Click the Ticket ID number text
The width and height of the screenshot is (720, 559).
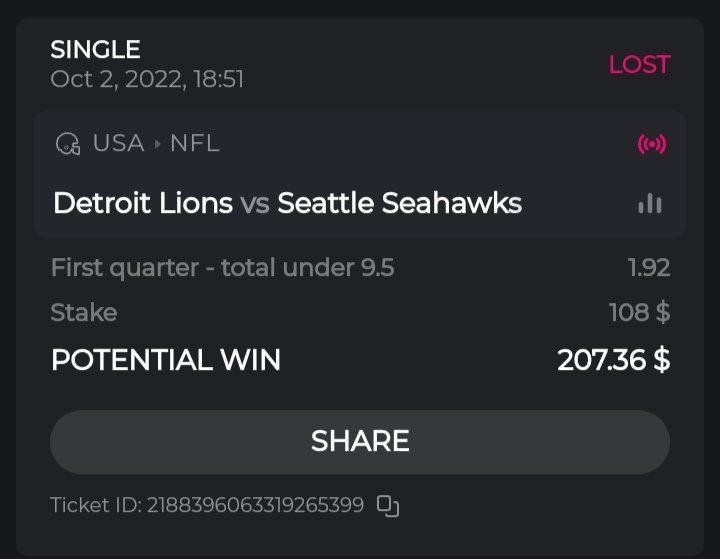pos(206,506)
